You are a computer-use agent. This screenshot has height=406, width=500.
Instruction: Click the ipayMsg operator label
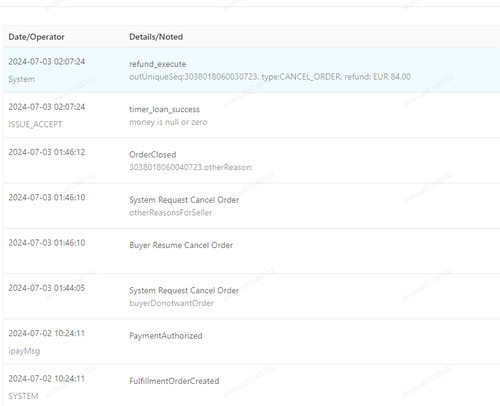(x=24, y=351)
